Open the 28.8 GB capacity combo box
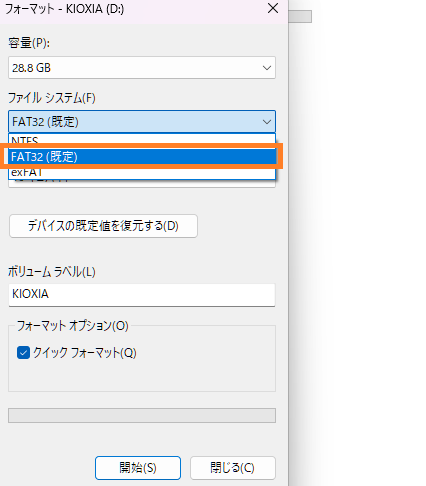 point(142,68)
